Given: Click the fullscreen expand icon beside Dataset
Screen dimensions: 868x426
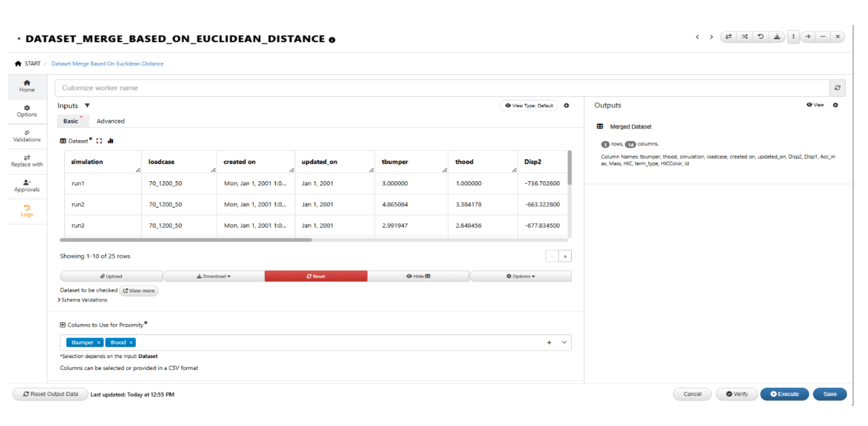Looking at the screenshot, I should pyautogui.click(x=99, y=141).
